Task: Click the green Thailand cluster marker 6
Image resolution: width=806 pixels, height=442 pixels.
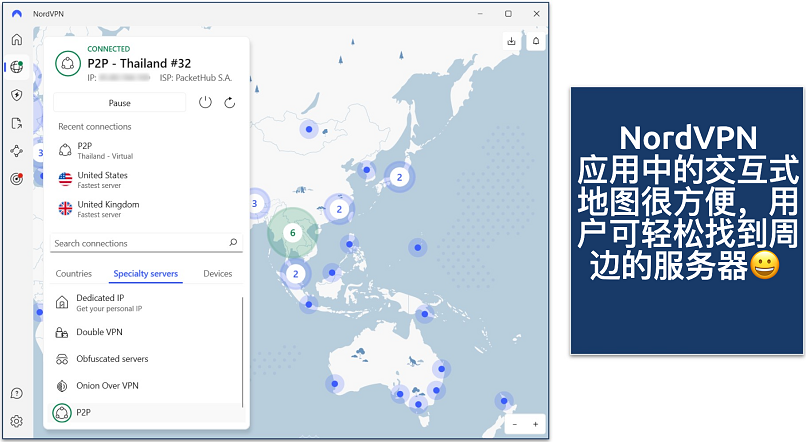Action: 292,233
